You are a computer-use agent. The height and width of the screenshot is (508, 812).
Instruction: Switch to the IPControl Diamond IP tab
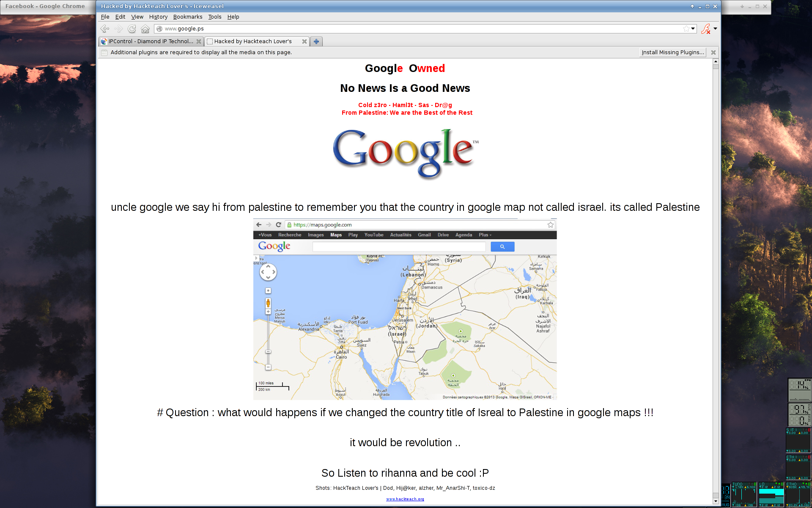[151, 41]
